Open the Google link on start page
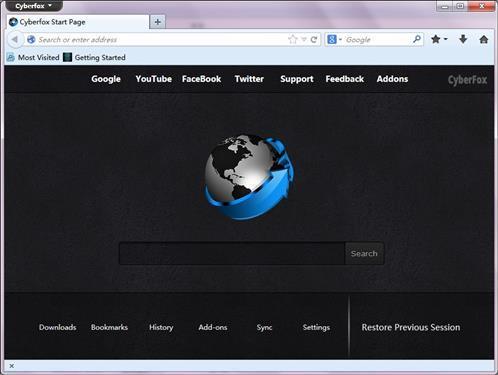Screen dimensions: 498x375 coord(106,79)
